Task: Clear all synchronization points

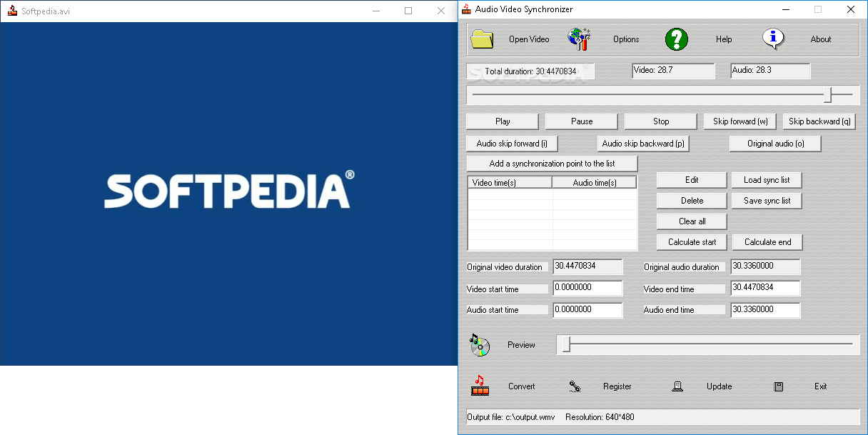Action: 691,221
